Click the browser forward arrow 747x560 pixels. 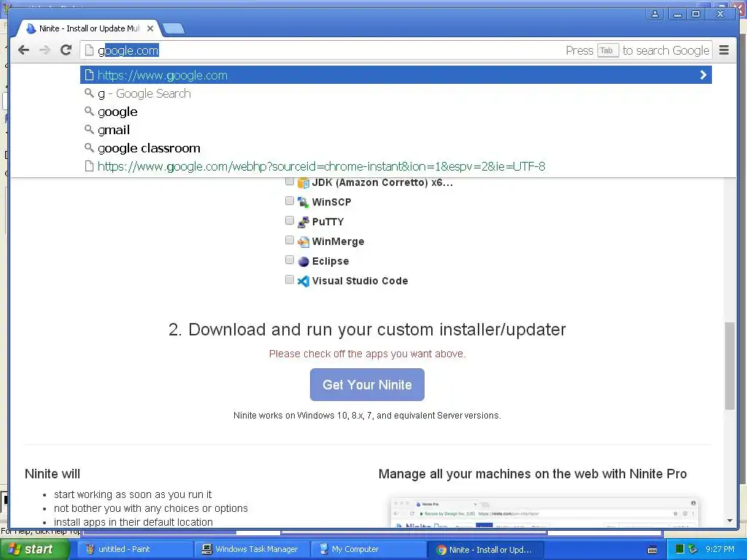pyautogui.click(x=44, y=50)
